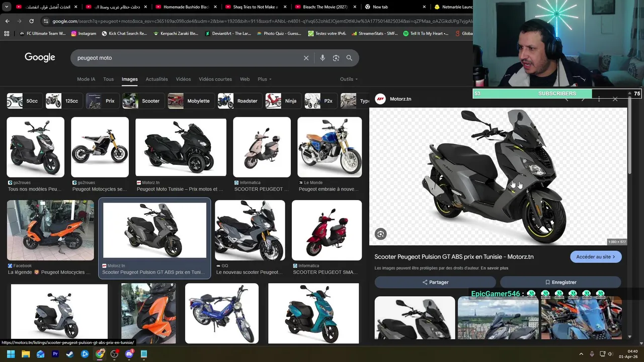644x362 pixels.
Task: Select the Mobylette filter chip
Action: point(191,101)
